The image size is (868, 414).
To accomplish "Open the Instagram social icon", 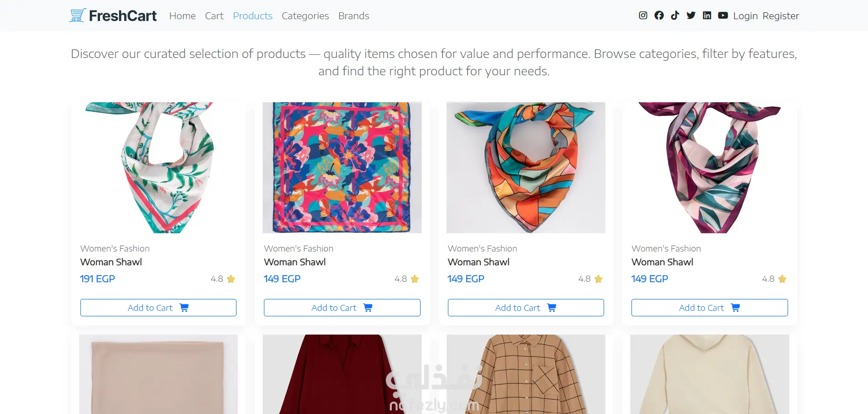I will (643, 16).
